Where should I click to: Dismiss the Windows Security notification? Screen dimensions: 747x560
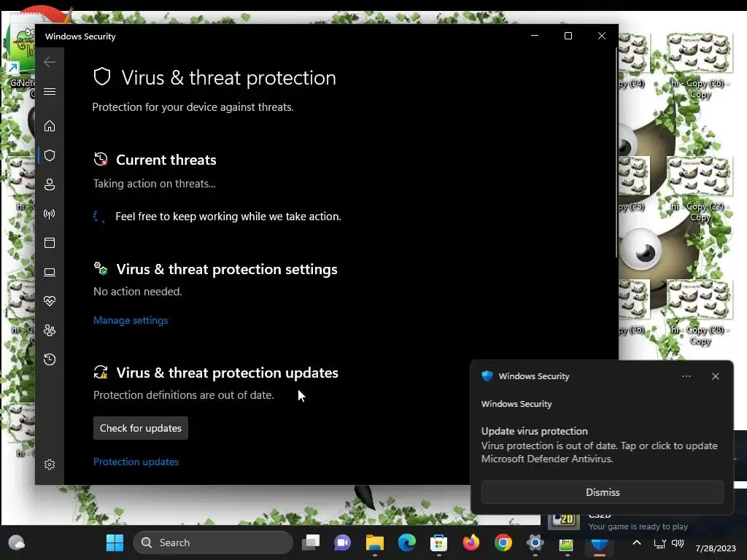[602, 492]
